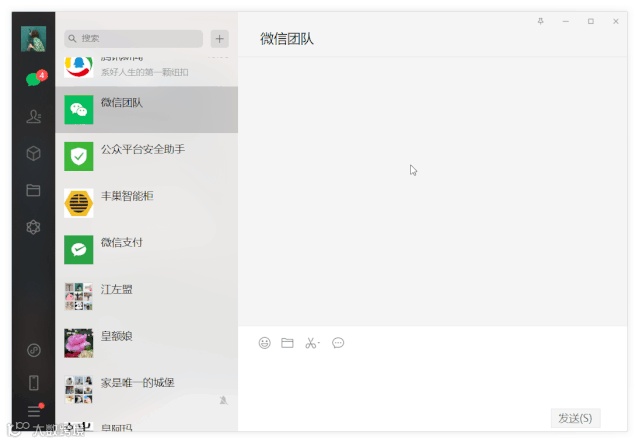This screenshot has height=443, width=639.
Task: Click the search field
Action: (134, 39)
